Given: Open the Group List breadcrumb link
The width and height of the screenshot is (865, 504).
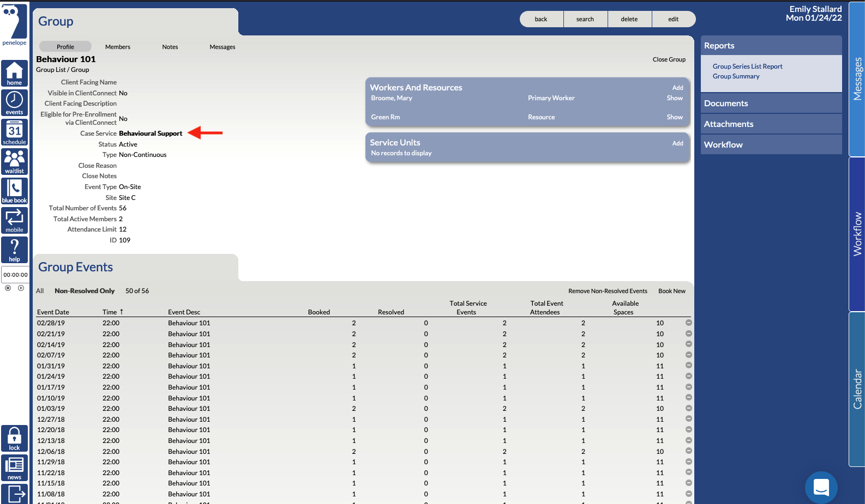Looking at the screenshot, I should click(x=51, y=70).
